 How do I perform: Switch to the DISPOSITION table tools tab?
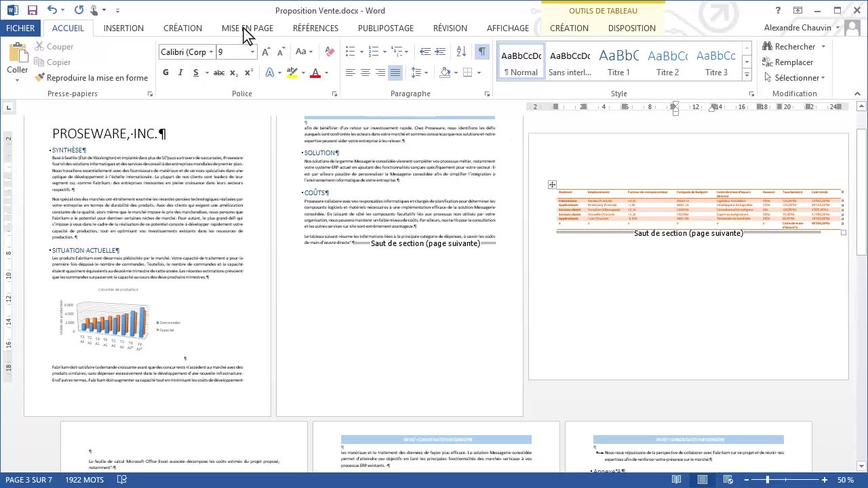coord(632,28)
